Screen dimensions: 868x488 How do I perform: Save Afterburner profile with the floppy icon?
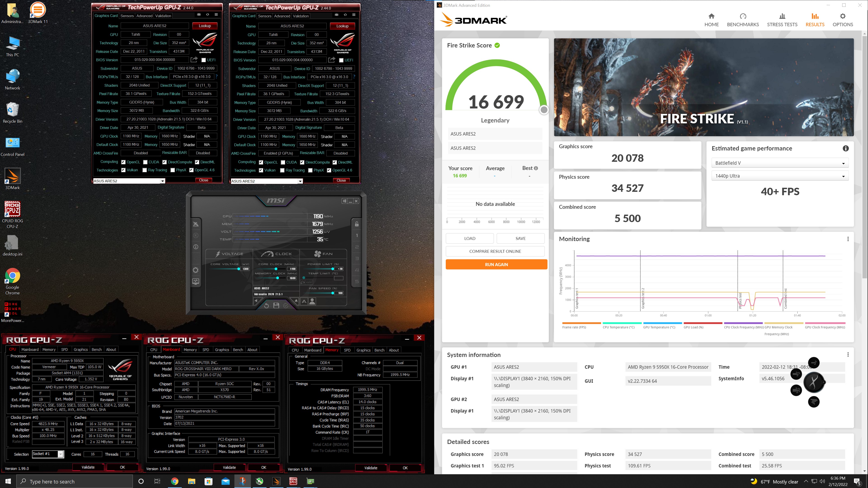point(276,305)
